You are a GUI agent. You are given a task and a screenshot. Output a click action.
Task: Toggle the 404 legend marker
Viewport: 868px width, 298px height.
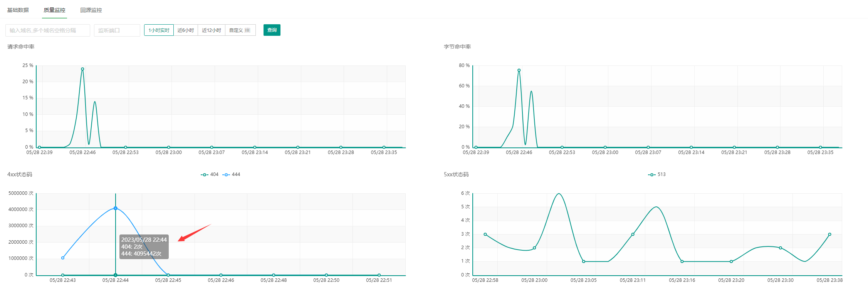click(204, 175)
